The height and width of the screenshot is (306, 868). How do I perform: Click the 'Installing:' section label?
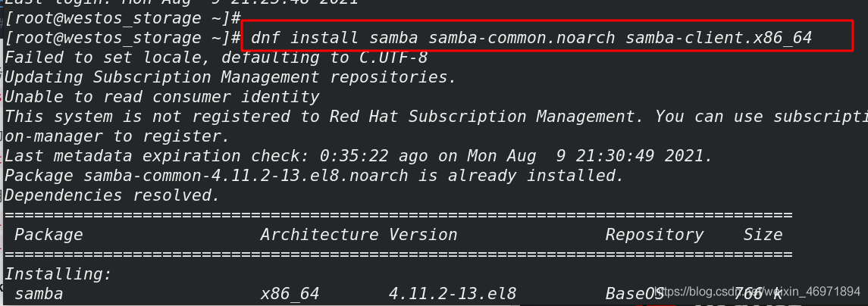[58, 274]
